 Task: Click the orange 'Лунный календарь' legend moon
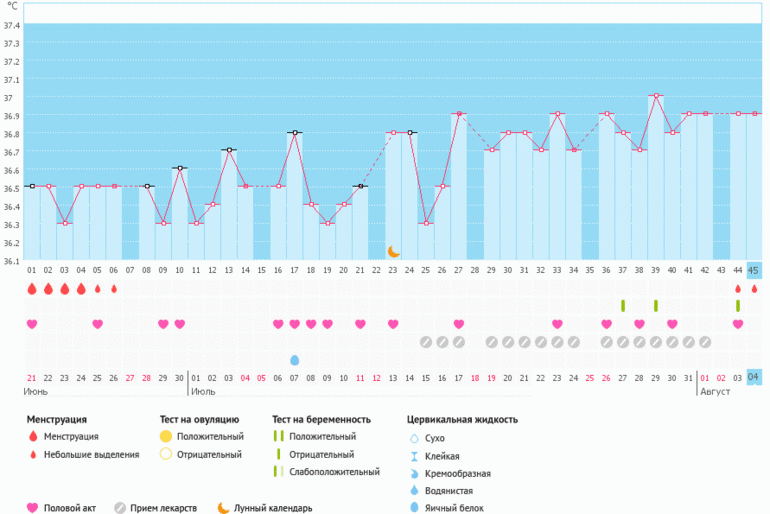(222, 507)
